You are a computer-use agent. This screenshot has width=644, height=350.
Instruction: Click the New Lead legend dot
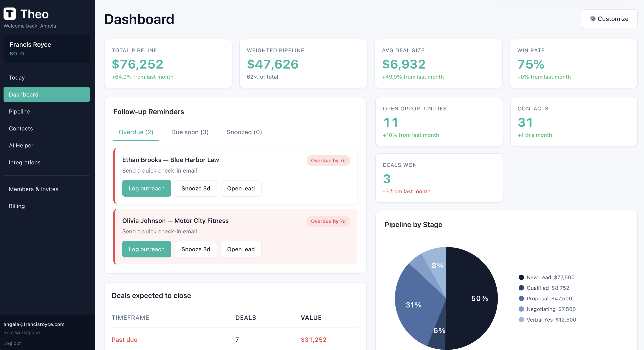point(521,277)
